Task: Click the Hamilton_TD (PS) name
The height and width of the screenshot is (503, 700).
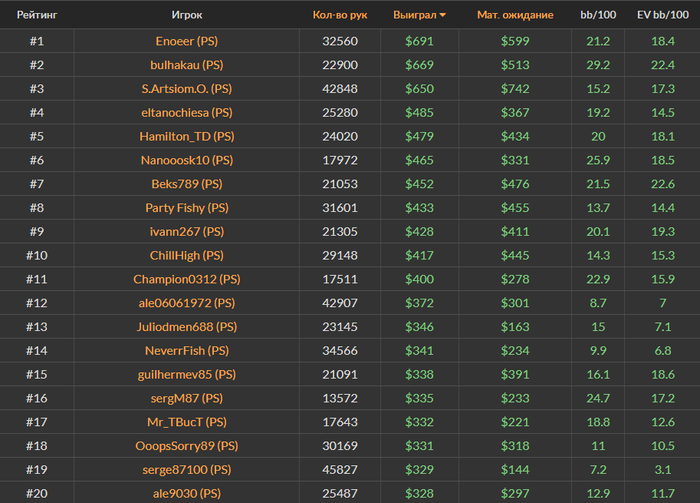Action: coord(187,137)
